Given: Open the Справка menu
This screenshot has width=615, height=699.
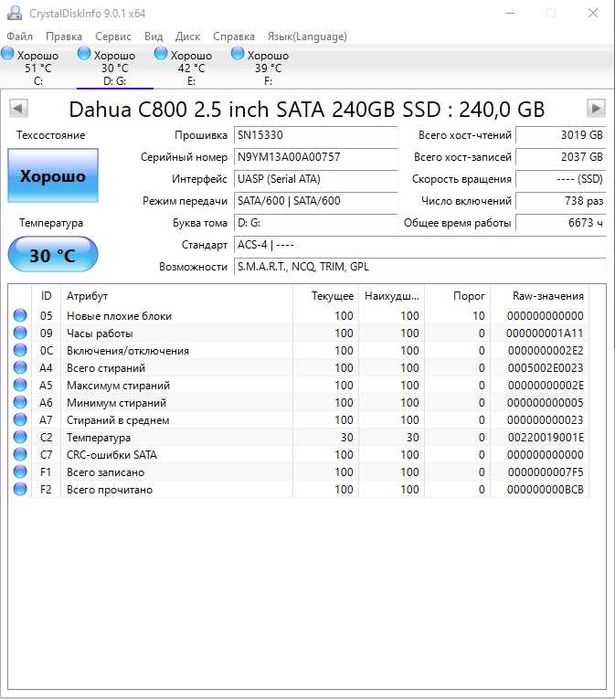Looking at the screenshot, I should click(234, 37).
